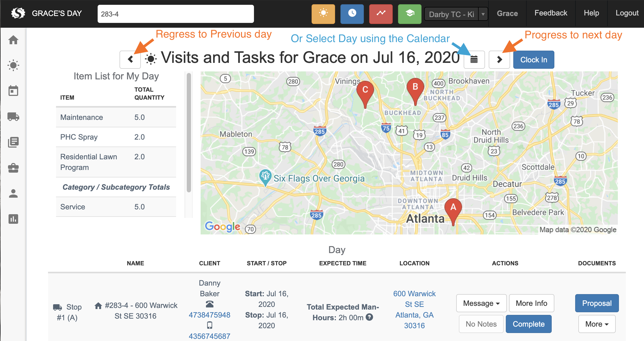Click the Help menu item
Image resolution: width=644 pixels, height=341 pixels.
[591, 13]
